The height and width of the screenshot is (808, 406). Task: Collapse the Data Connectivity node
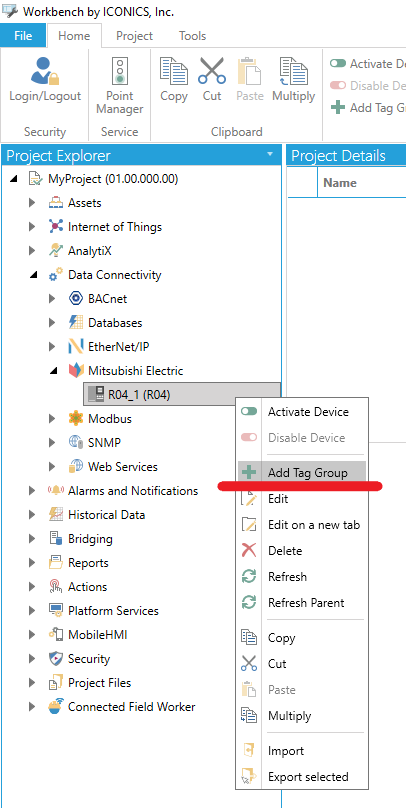[x=33, y=276]
